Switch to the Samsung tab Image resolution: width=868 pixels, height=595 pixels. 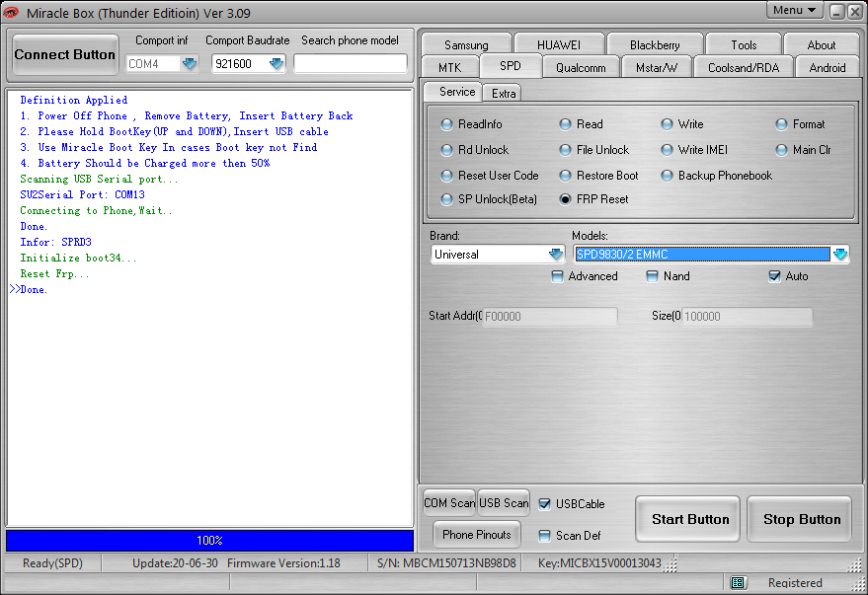coord(466,44)
